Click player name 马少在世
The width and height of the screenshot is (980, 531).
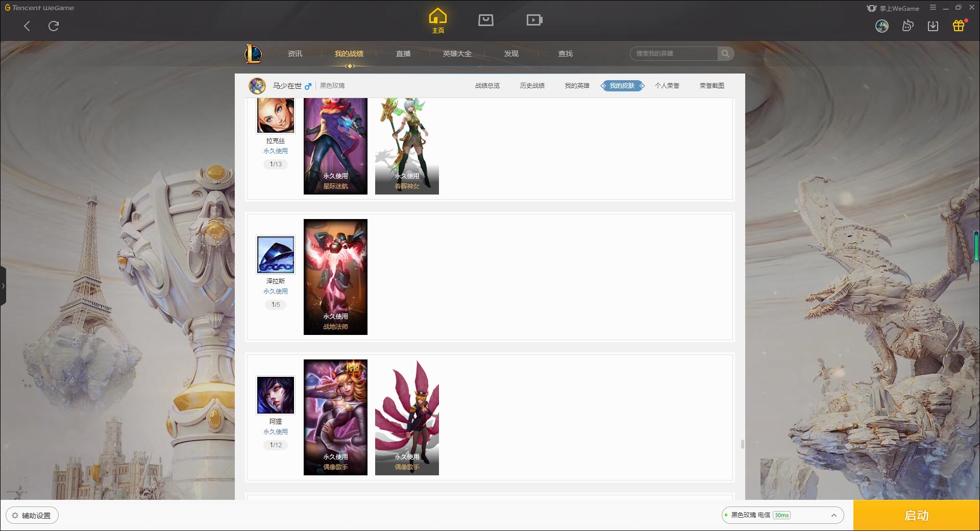(x=287, y=86)
